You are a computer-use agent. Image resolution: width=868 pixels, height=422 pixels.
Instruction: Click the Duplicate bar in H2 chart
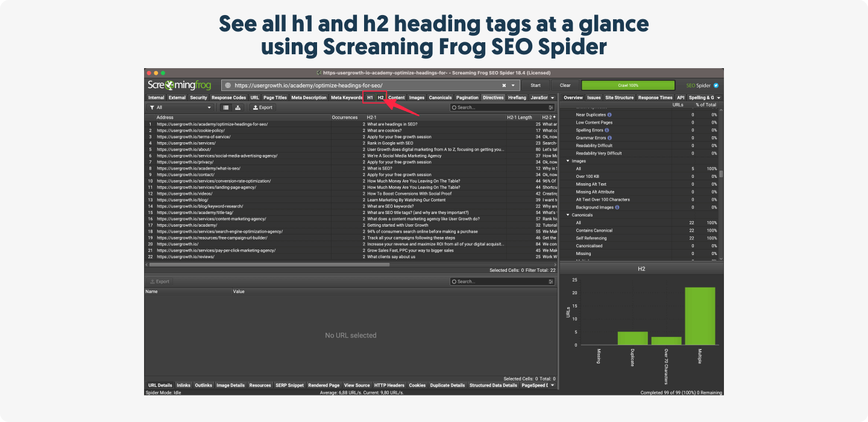pos(632,338)
